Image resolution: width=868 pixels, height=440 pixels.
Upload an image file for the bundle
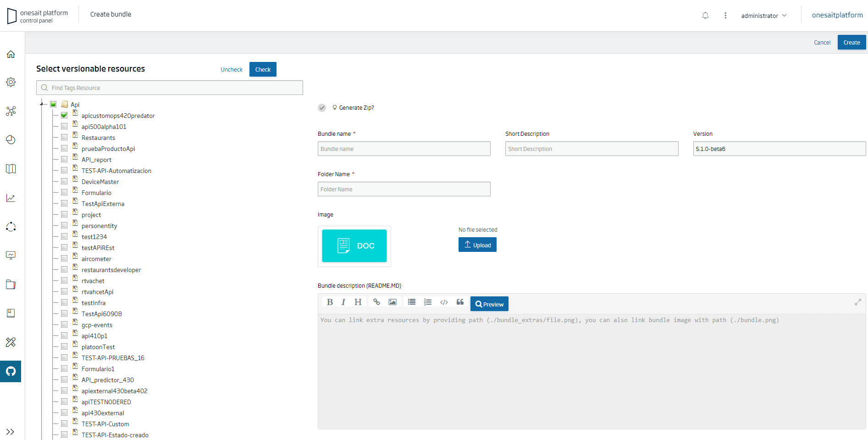tap(477, 245)
